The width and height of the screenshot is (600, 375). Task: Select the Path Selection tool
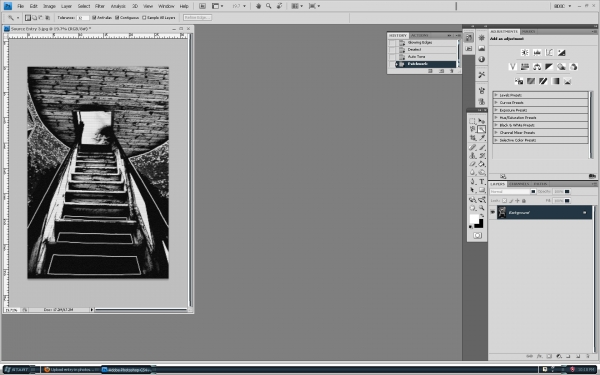(x=473, y=190)
